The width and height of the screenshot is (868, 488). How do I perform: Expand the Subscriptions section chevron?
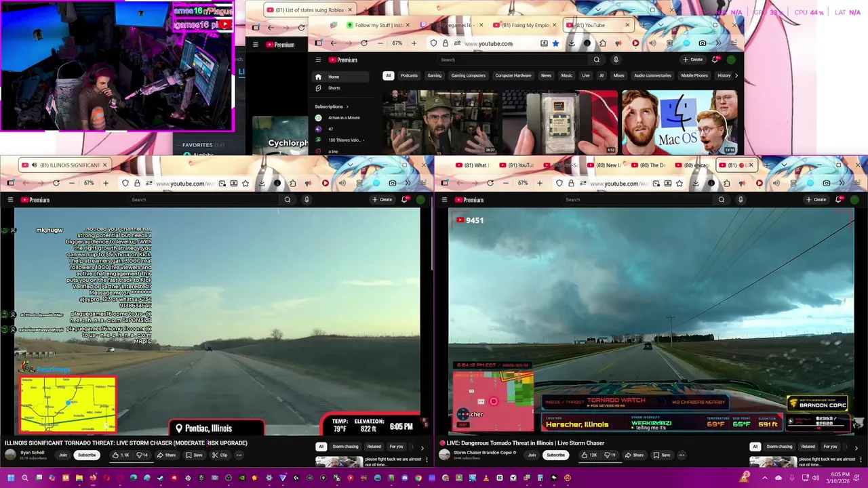click(x=347, y=106)
